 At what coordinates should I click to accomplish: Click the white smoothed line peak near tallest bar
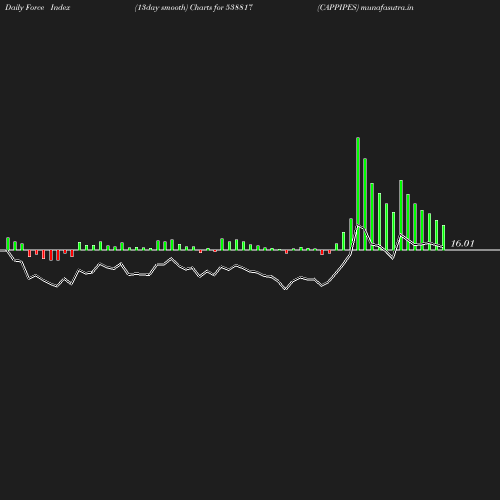coord(358,226)
